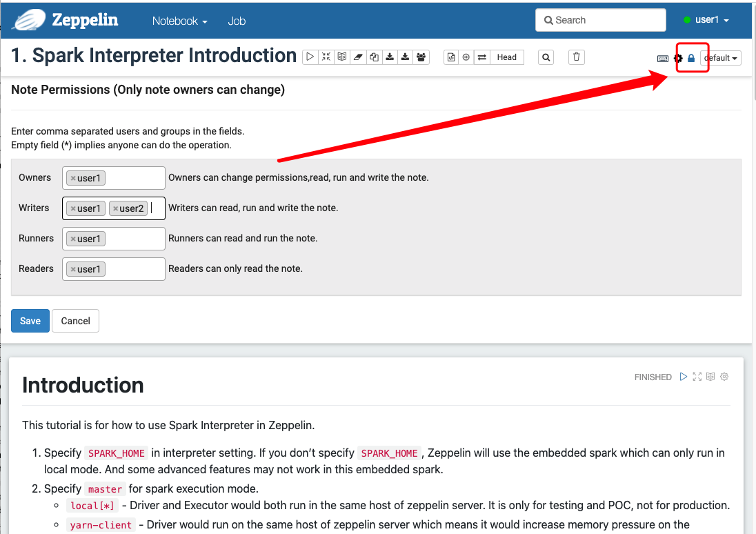Image resolution: width=756 pixels, height=534 pixels.
Task: Run all paragraphs in the note
Action: pos(310,57)
